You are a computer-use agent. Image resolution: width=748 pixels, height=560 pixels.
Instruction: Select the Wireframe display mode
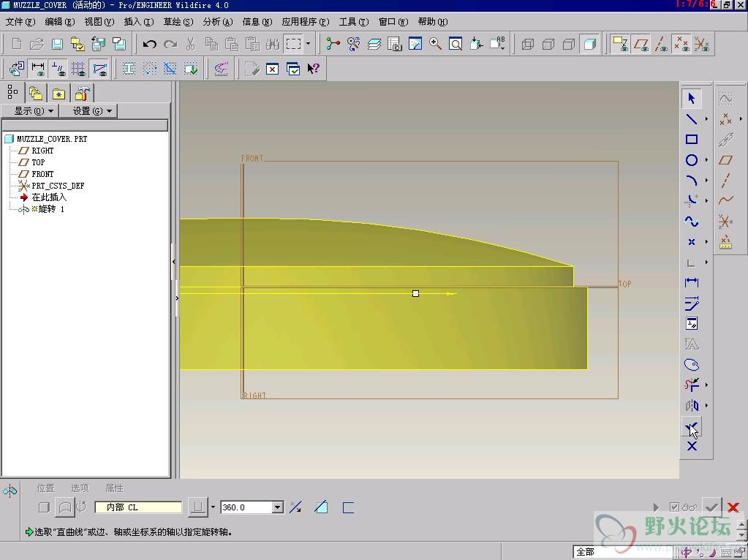click(528, 45)
